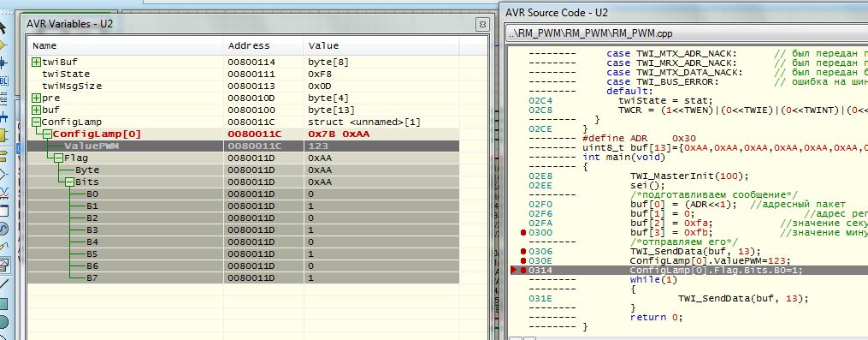Select the B0 bit row

point(243,194)
